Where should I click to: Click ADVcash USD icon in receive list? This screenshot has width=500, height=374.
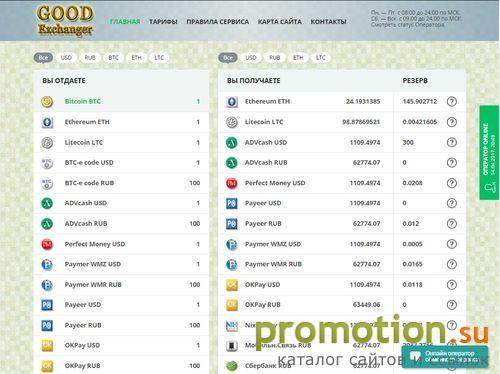232,143
